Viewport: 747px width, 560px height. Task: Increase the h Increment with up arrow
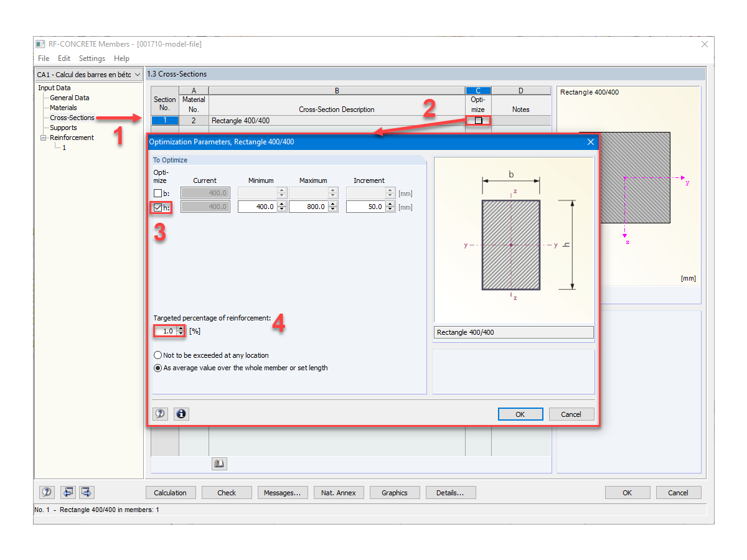[390, 203]
